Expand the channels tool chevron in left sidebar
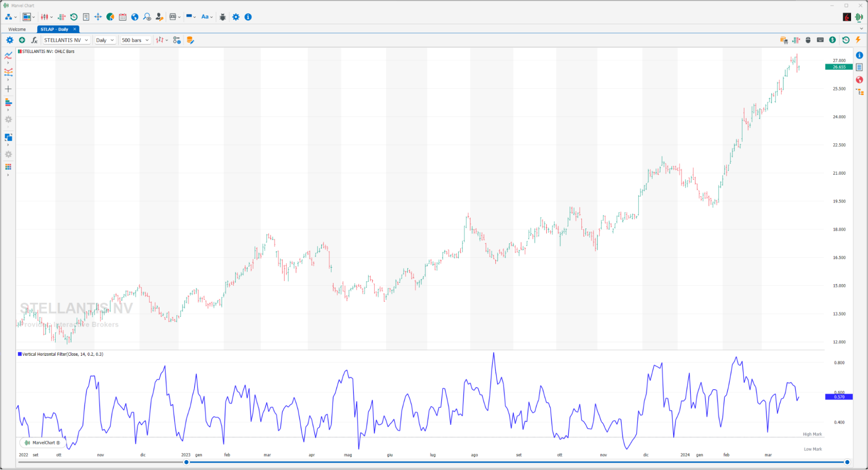The image size is (868, 470). (8, 80)
